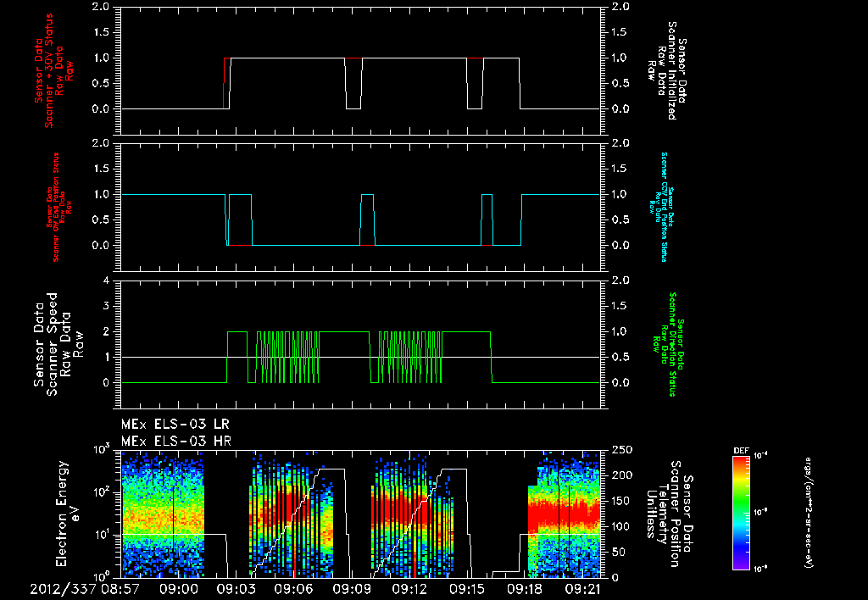Click the 50 tick on the Scanner Position axis
Viewport: 868px width, 600px height.
[617, 552]
